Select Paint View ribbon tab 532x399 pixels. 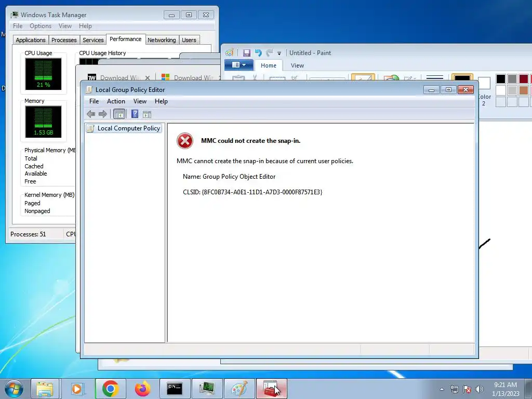[297, 65]
